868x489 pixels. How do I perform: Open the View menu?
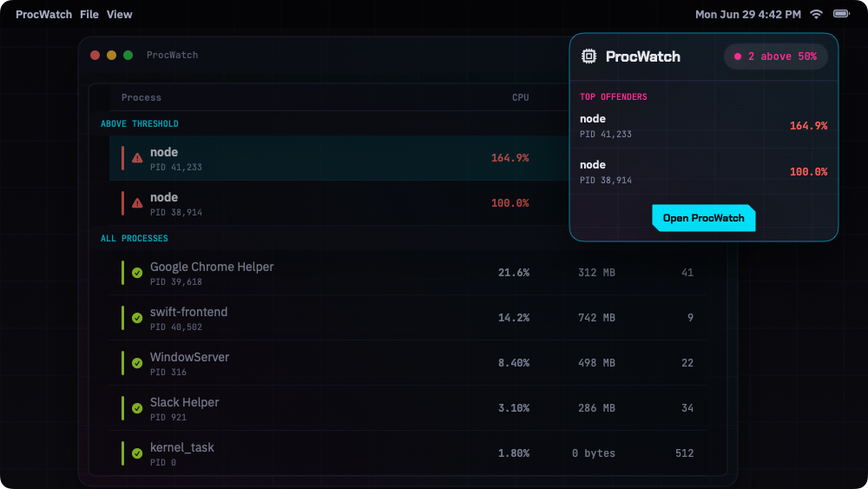[x=119, y=15]
